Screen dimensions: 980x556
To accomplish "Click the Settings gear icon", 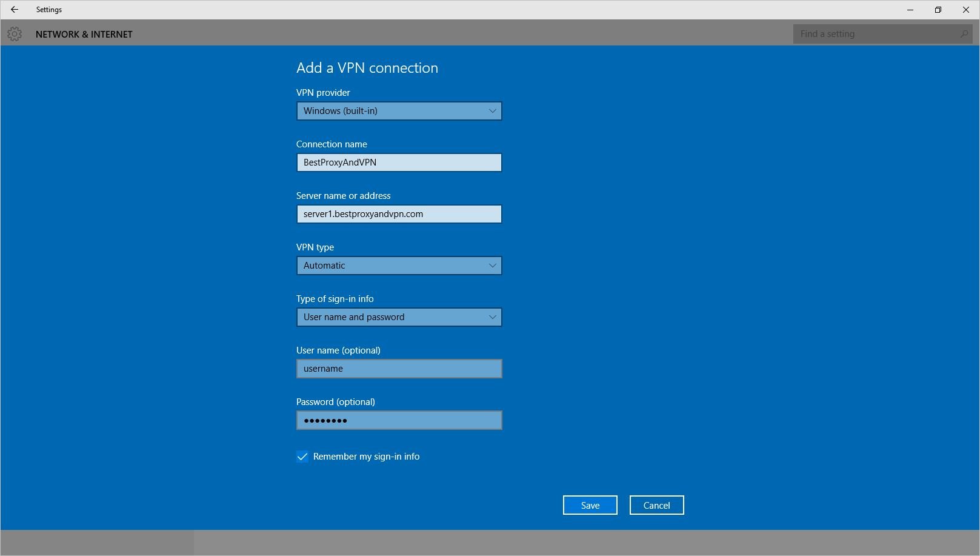I will click(x=15, y=34).
